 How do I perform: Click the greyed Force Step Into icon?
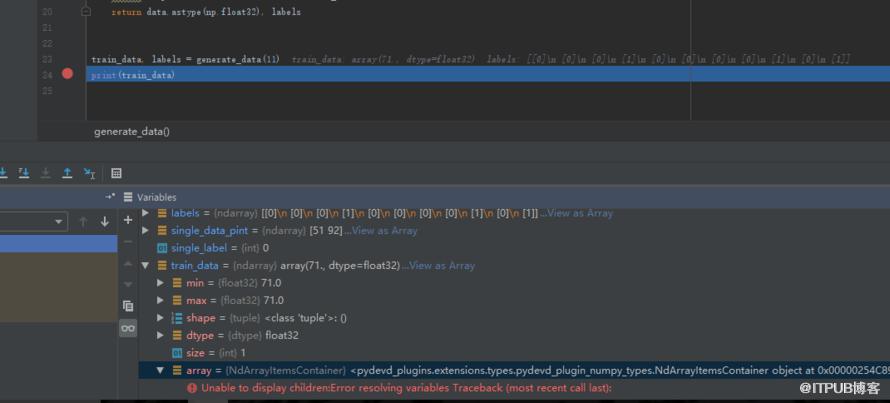[45, 173]
